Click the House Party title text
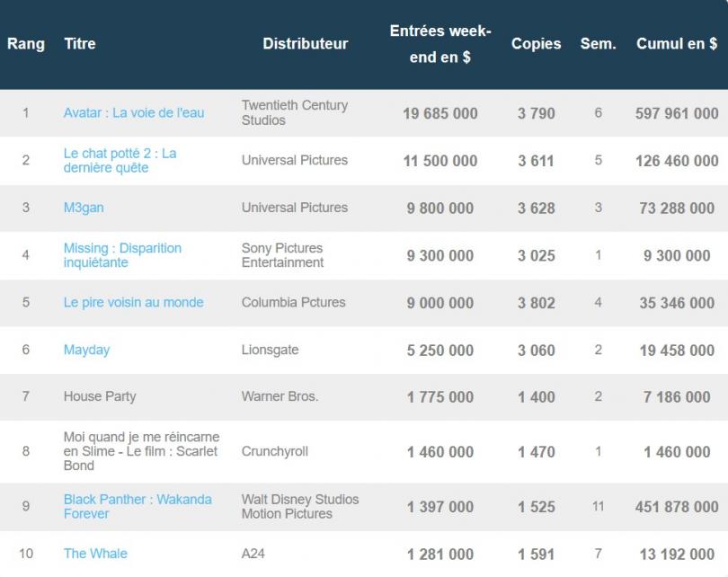Screen dimensions: 728x577 [x=100, y=396]
